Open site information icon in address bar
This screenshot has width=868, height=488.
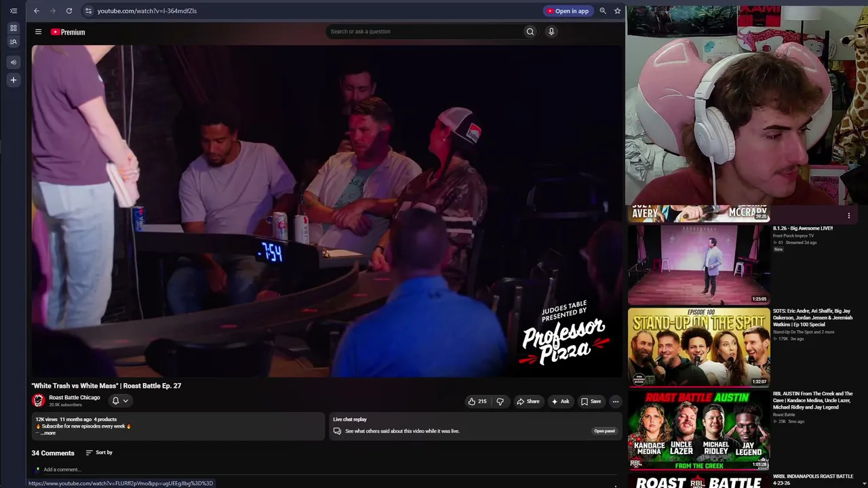(88, 11)
